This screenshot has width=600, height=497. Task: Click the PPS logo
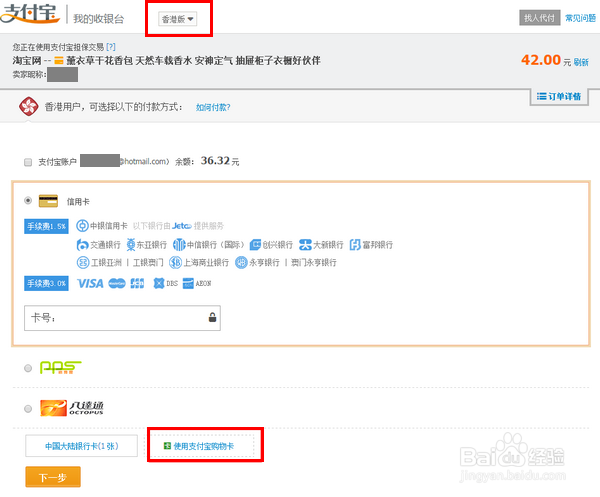[60, 368]
